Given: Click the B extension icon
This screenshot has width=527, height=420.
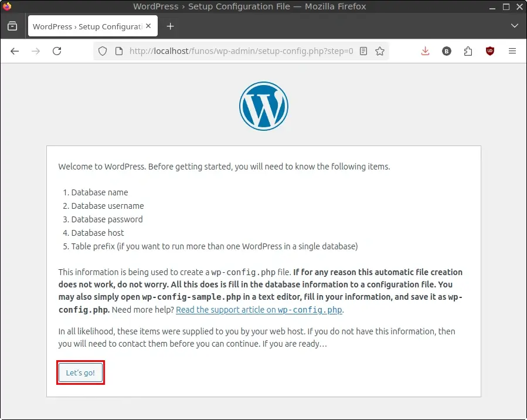Looking at the screenshot, I should click(446, 51).
